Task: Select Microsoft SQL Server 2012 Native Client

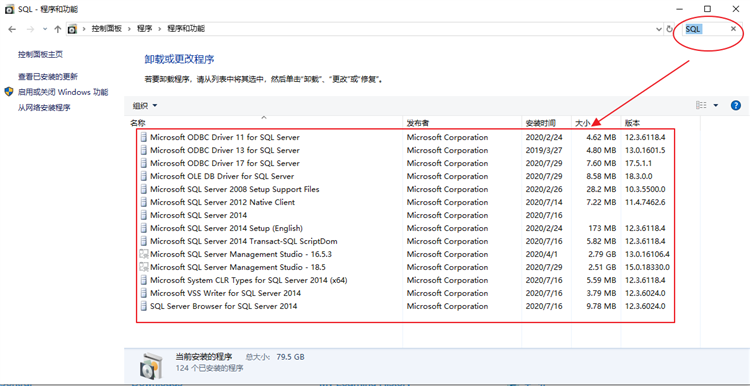Action: (222, 202)
